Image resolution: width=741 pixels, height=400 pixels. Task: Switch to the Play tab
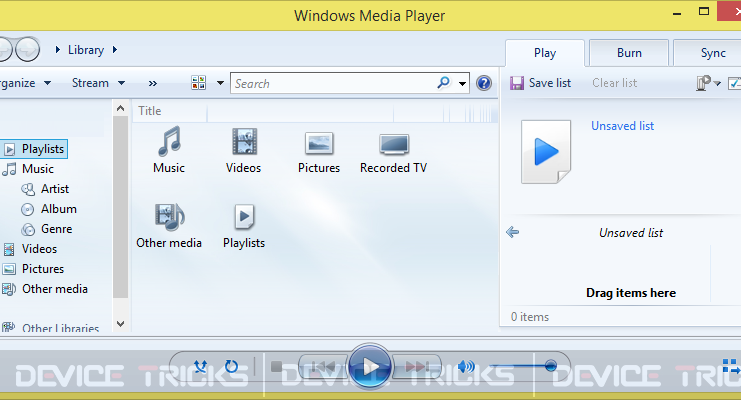[x=545, y=53]
